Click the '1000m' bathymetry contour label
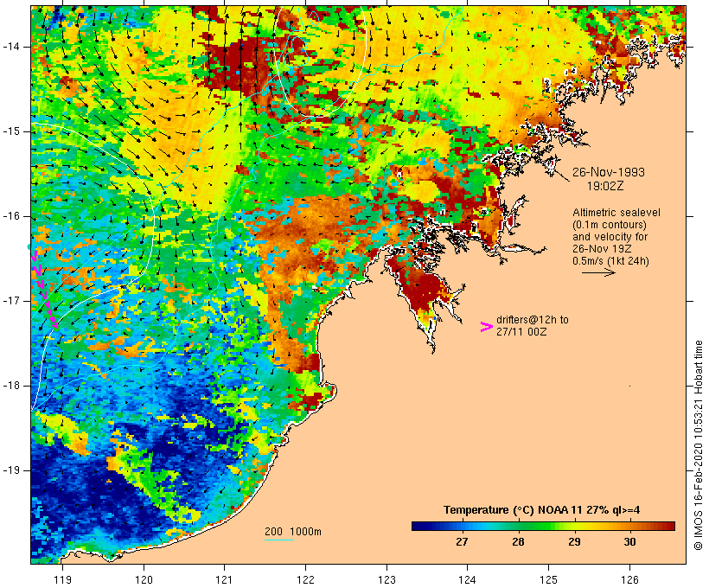709x588 pixels. tap(305, 532)
